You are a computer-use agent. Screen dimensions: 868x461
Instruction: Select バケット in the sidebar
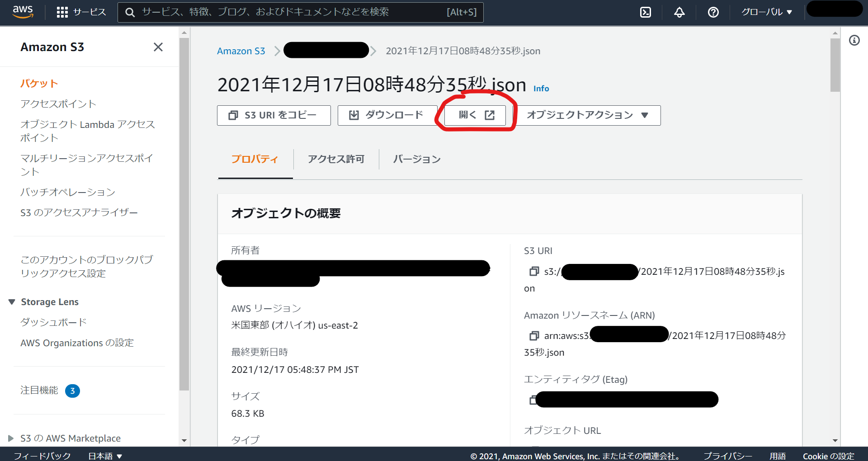point(39,83)
